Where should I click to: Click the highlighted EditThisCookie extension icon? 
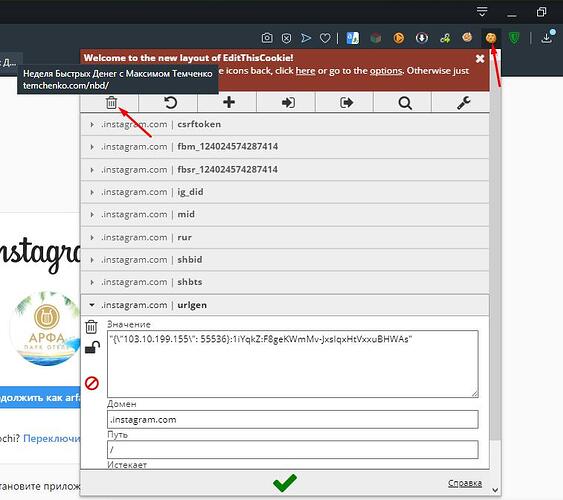(x=491, y=38)
